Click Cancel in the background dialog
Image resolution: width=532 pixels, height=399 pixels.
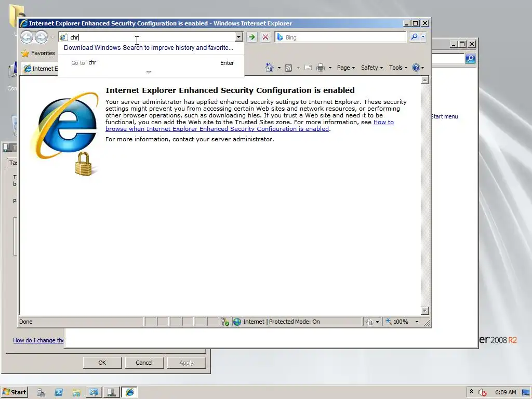144,363
